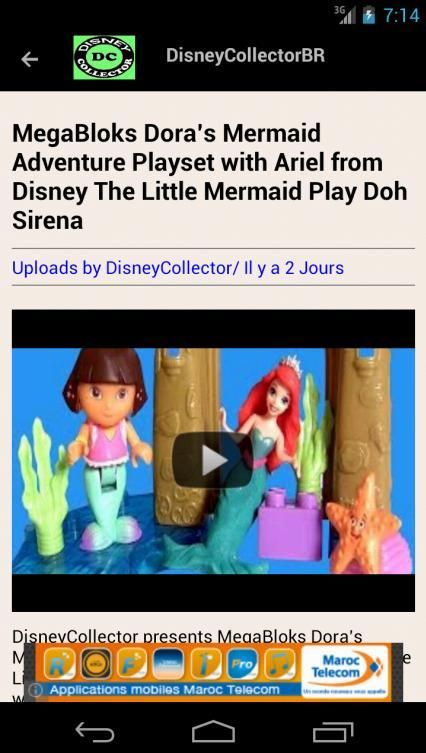Viewport: 426px width, 753px height.
Task: Open the Uploads by DisneyCollector link
Action: (x=178, y=267)
